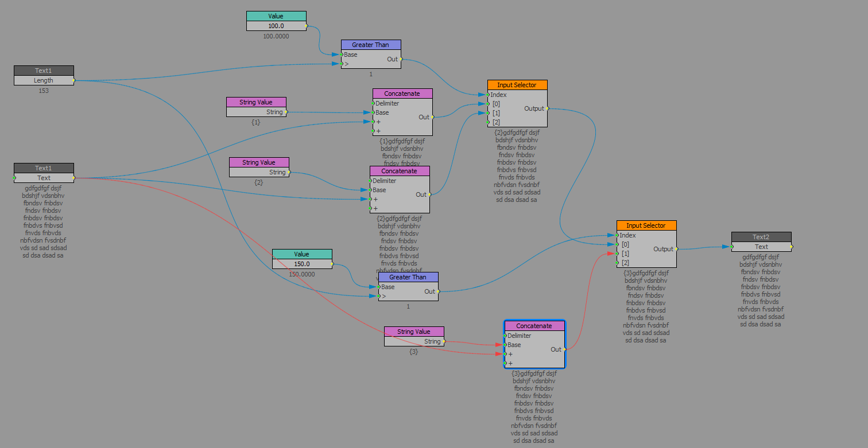
Task: Click the String output port of the {3} node
Action: [x=444, y=341]
